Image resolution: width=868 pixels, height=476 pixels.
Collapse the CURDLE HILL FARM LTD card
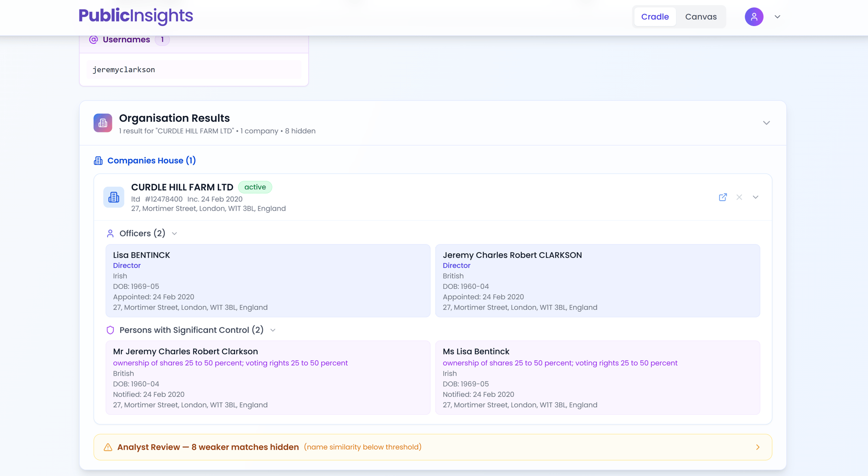tap(756, 197)
